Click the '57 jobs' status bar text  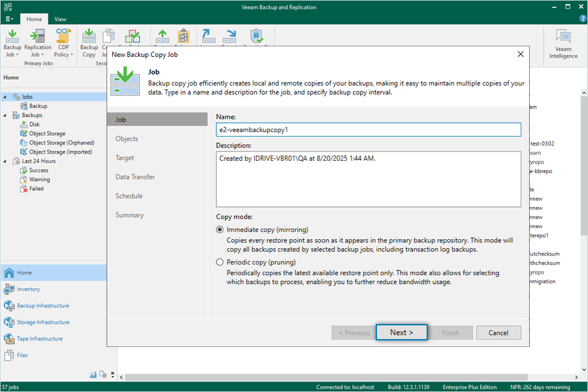(x=10, y=387)
